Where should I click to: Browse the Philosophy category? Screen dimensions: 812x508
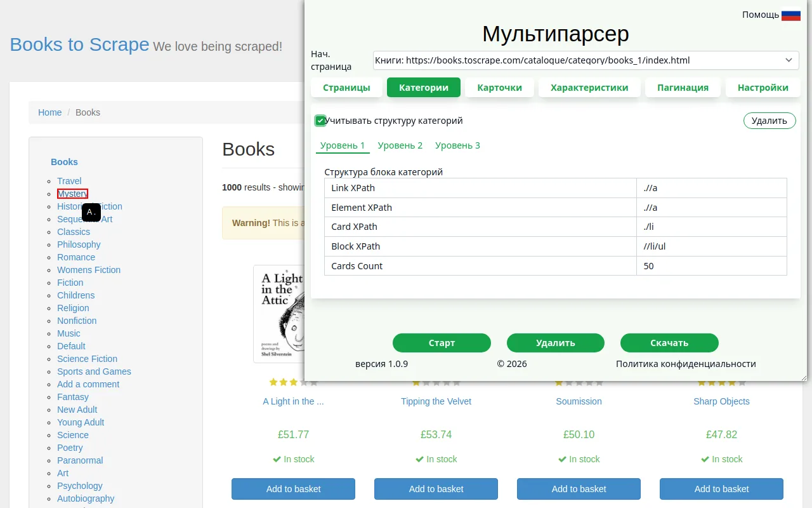(79, 244)
